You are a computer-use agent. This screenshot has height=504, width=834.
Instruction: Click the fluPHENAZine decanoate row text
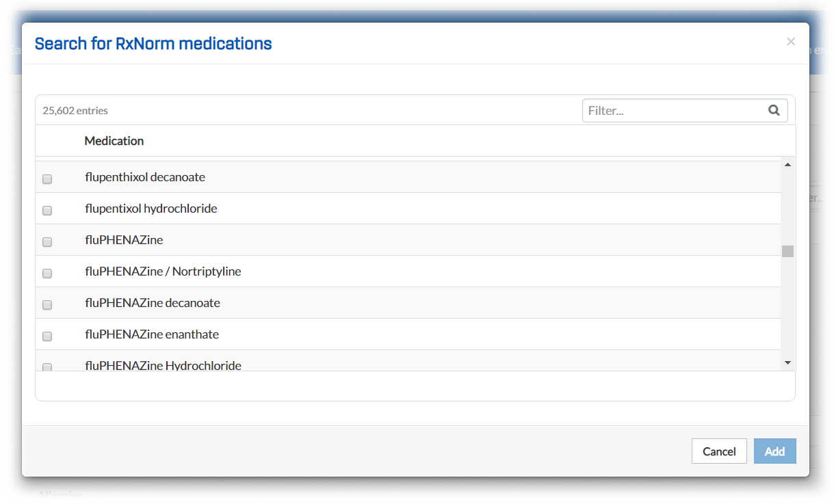pos(153,303)
